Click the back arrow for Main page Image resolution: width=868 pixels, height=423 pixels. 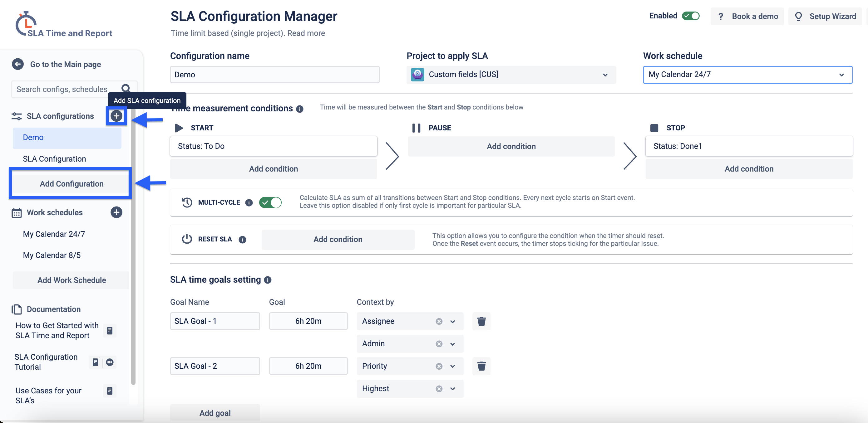tap(17, 64)
